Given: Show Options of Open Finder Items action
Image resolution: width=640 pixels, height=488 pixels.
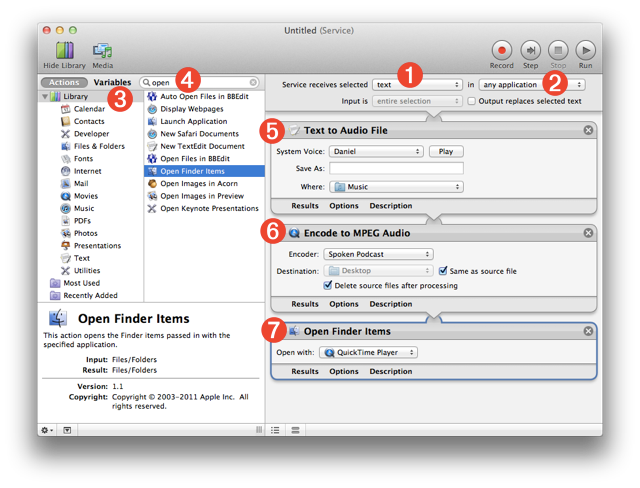Looking at the screenshot, I should [x=344, y=371].
